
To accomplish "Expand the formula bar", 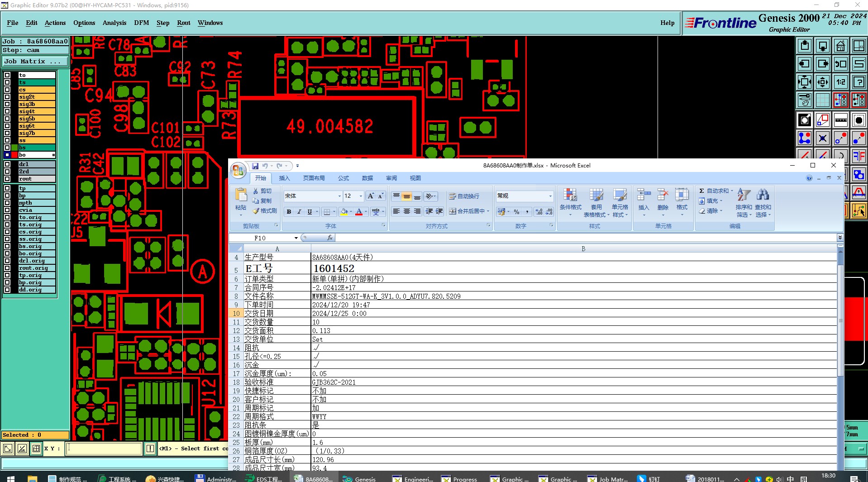I will [x=840, y=238].
